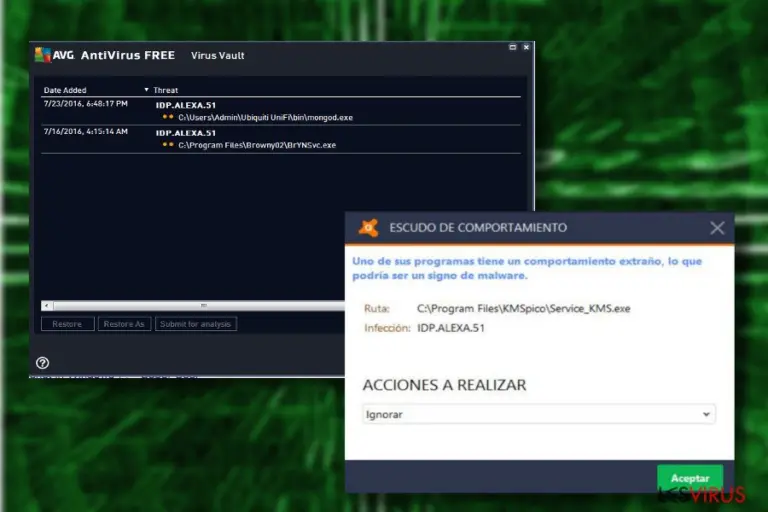768x512 pixels.
Task: Click orange severity dots beside BrYNSvc.exe path
Action: pos(168,145)
